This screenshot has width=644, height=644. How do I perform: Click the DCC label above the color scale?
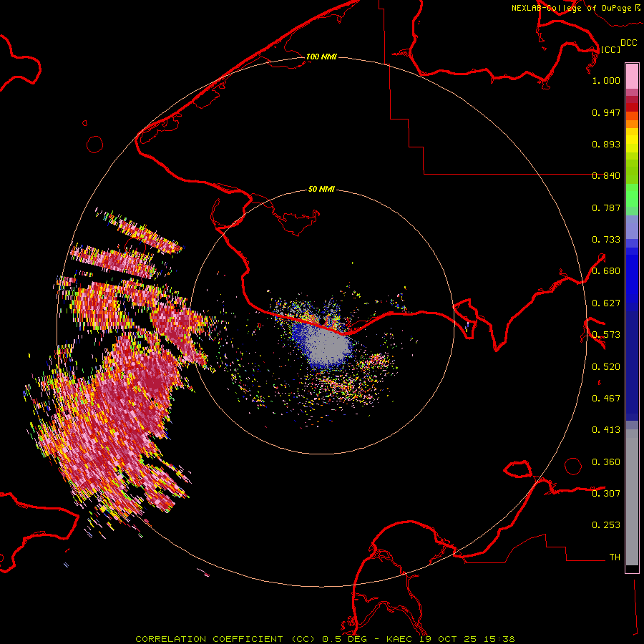tap(629, 43)
